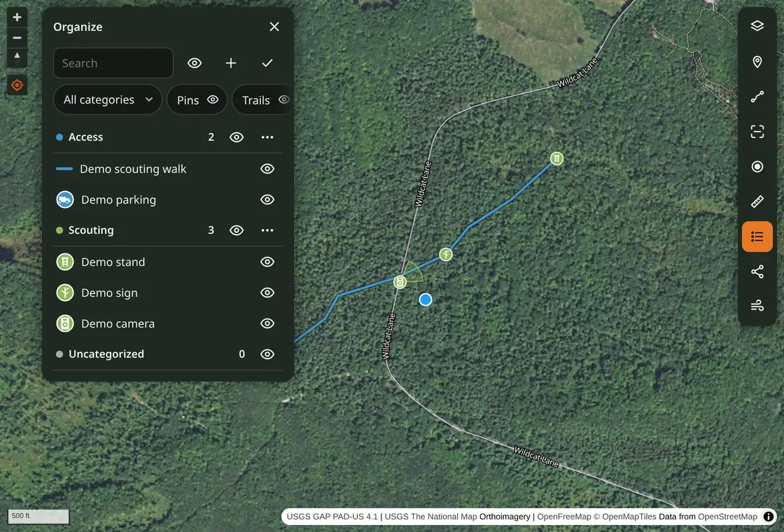The height and width of the screenshot is (532, 784).
Task: Open Scouting category more options
Action: [267, 230]
